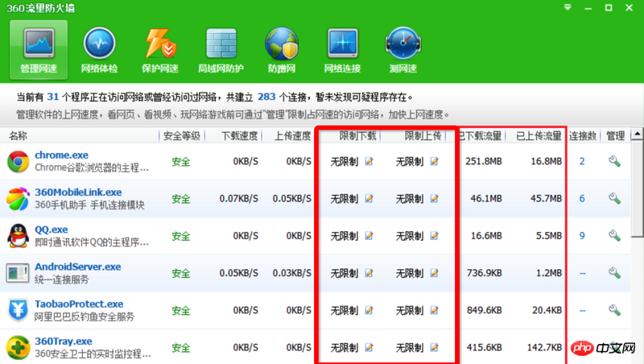The image size is (644, 364).
Task: Select 0.07KB/S download speed cell
Action: (238, 199)
